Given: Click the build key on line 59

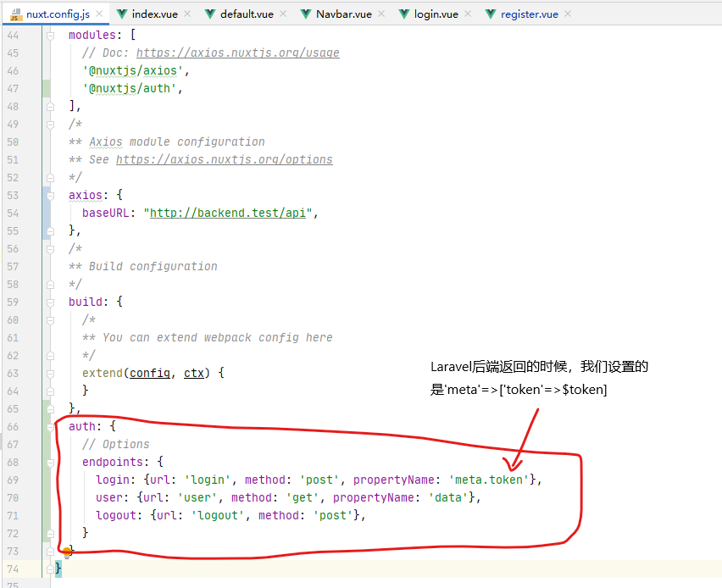Looking at the screenshot, I should pyautogui.click(x=86, y=302).
